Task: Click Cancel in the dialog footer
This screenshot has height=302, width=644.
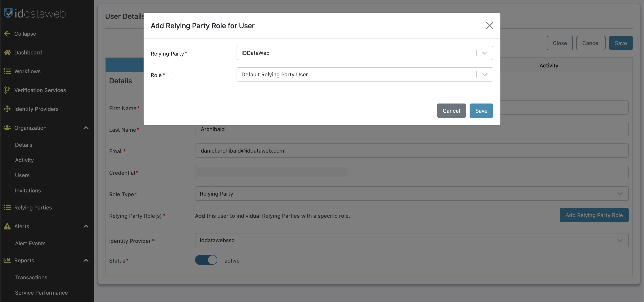Action: coord(451,111)
